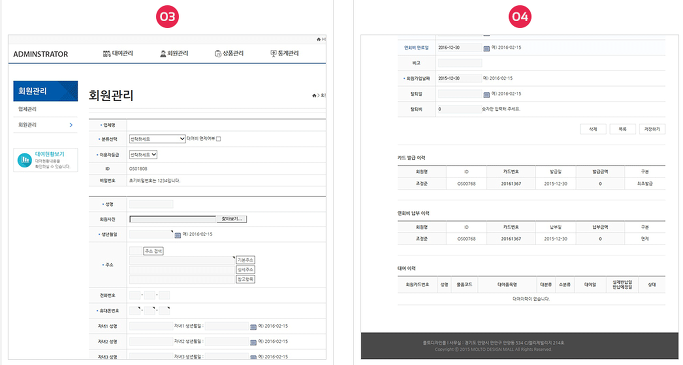This screenshot has width=683, height=365.
Task: Click card number 20161367 in 카드 발급 이력
Action: pos(511,184)
